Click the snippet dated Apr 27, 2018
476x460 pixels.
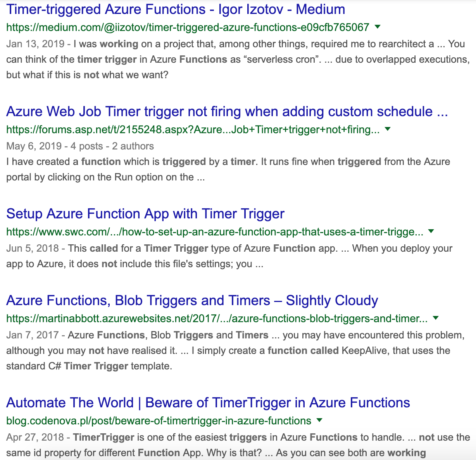tap(238, 445)
